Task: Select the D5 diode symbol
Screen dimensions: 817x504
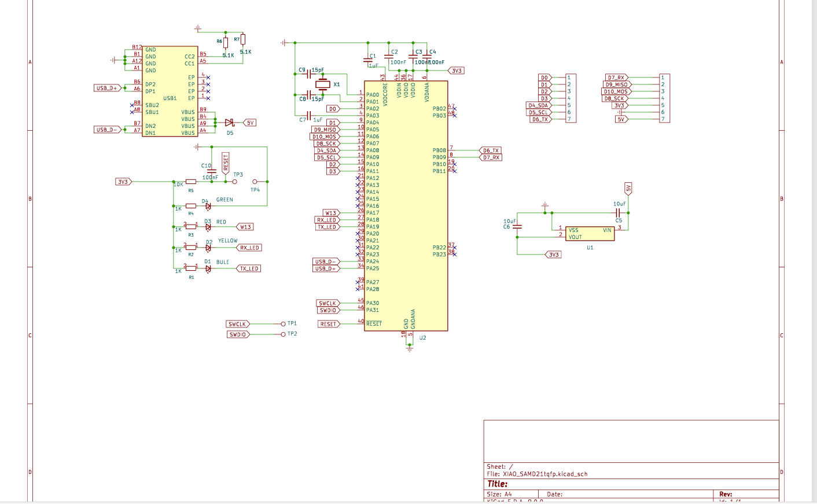Action: (x=230, y=123)
